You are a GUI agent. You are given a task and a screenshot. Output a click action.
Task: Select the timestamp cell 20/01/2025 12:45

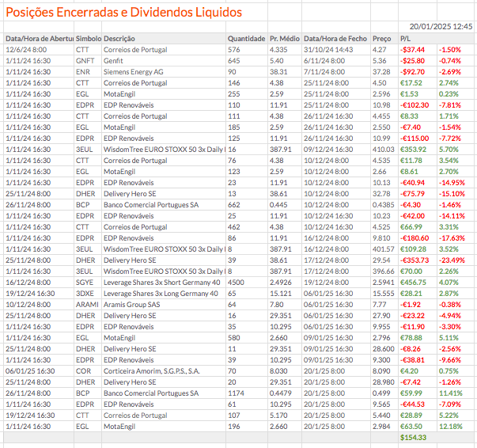click(441, 26)
